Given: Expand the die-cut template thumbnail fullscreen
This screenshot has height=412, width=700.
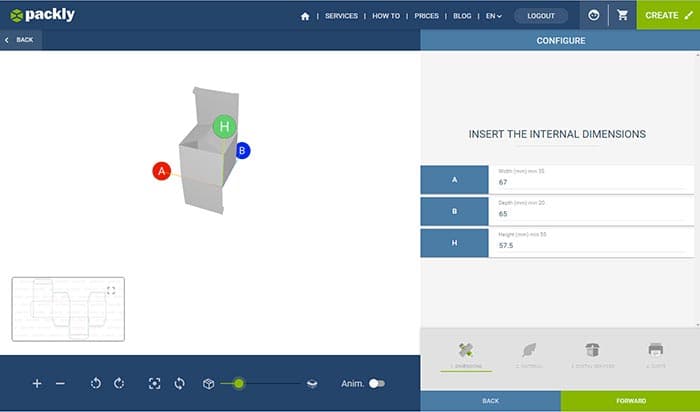Looking at the screenshot, I should point(111,290).
